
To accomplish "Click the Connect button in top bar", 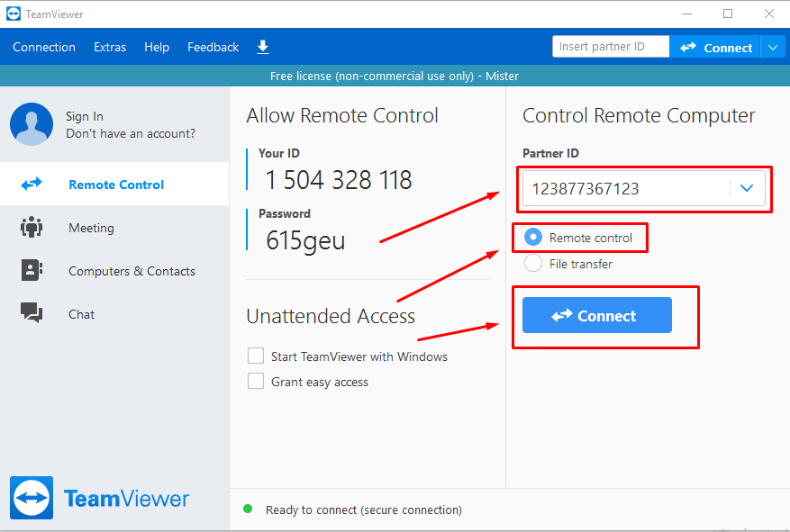I will click(x=715, y=48).
